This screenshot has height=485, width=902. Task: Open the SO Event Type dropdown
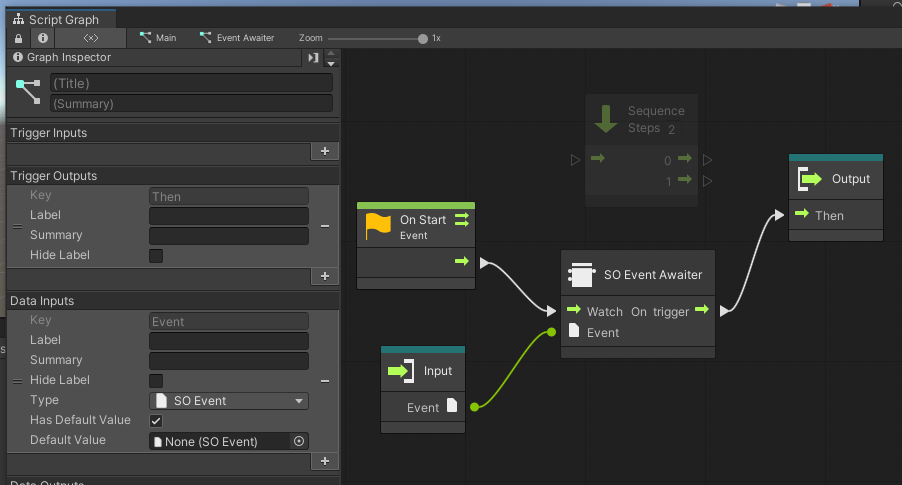pyautogui.click(x=229, y=401)
